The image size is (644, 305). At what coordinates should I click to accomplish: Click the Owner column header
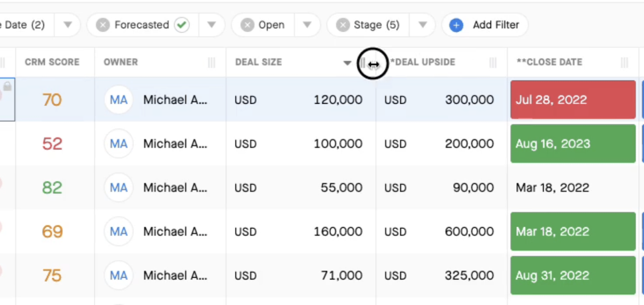(x=121, y=62)
